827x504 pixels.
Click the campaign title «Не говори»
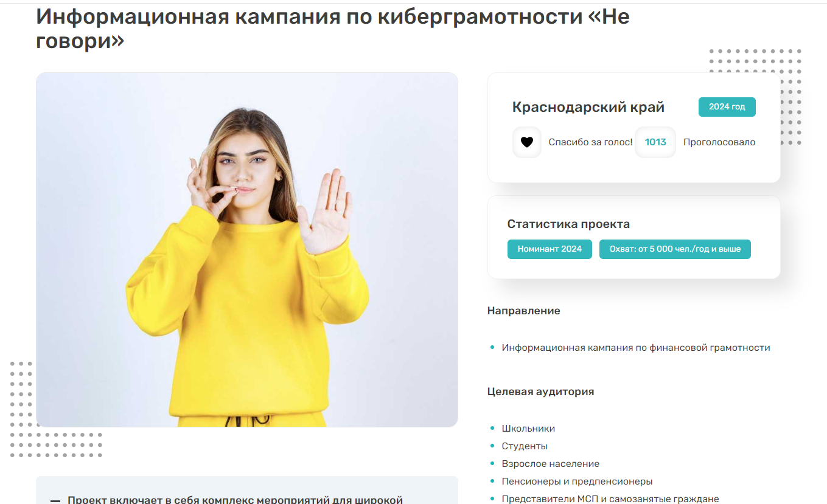tap(333, 28)
